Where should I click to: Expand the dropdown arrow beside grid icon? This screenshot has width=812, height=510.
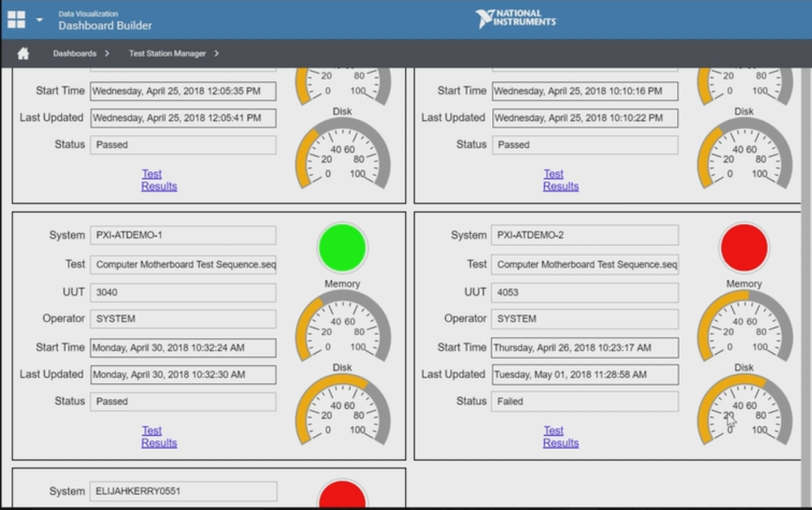tap(39, 19)
